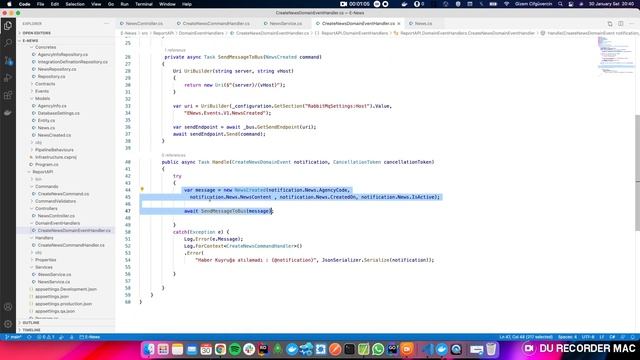Expand the Outline section

31,322
